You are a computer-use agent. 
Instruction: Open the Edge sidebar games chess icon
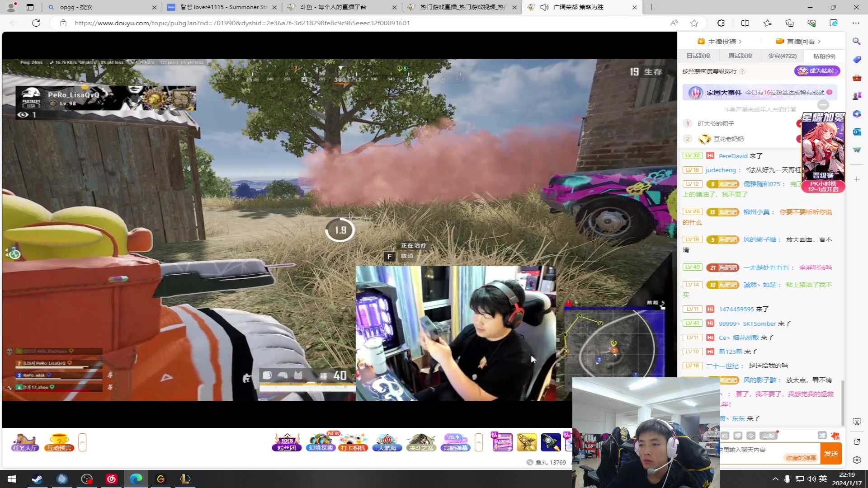point(856,96)
